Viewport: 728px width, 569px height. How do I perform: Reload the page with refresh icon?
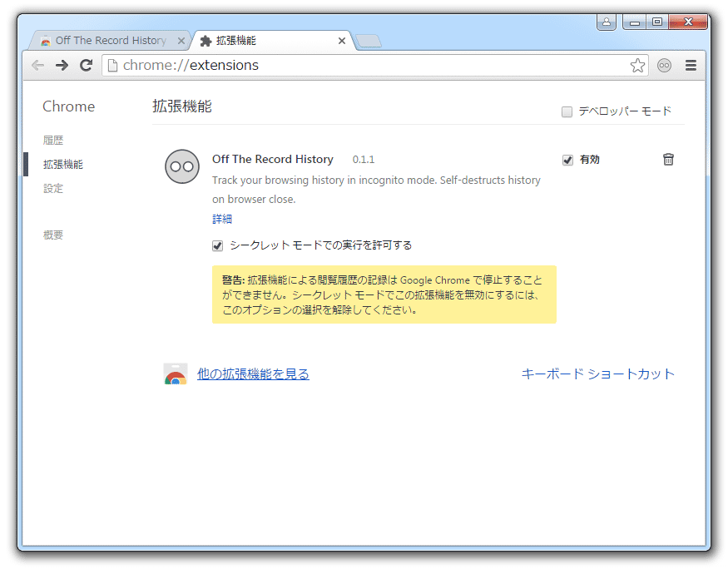(x=86, y=66)
